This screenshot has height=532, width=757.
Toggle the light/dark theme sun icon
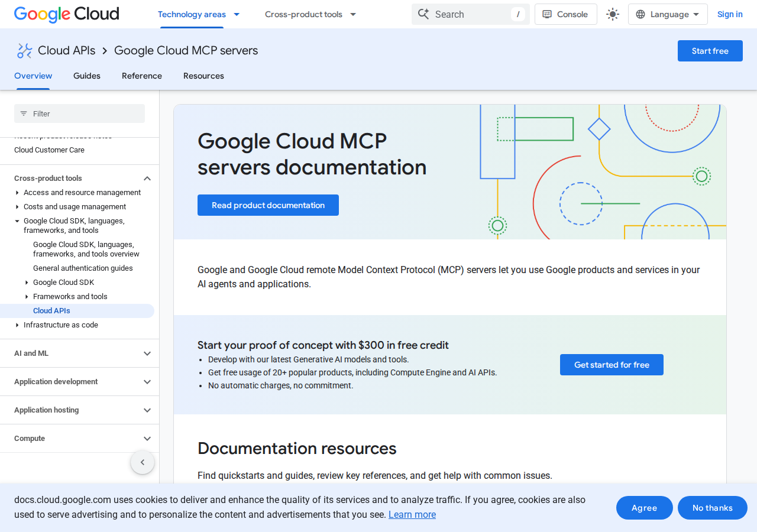point(613,14)
